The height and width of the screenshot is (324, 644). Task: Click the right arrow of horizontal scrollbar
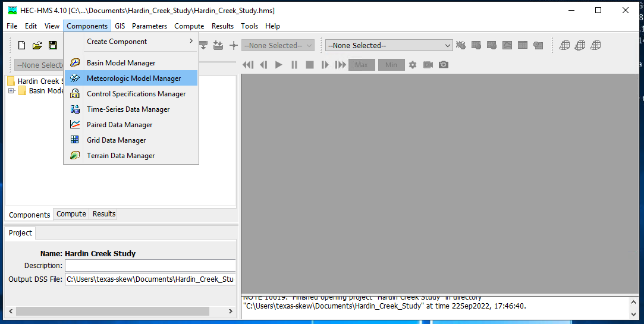click(x=230, y=312)
